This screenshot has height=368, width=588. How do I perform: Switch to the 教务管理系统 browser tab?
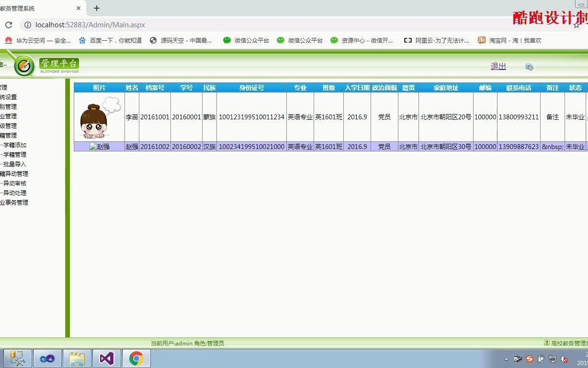(x=38, y=8)
